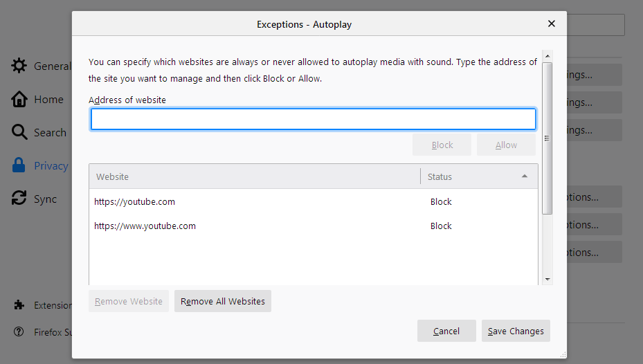This screenshot has width=643, height=364.
Task: Sort list by Website column header
Action: click(255, 176)
